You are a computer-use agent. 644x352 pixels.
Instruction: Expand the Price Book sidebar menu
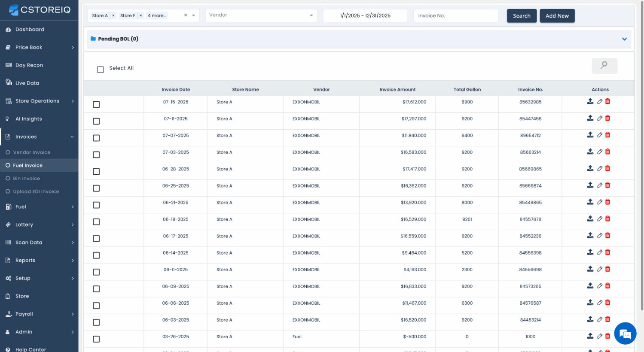tap(39, 47)
